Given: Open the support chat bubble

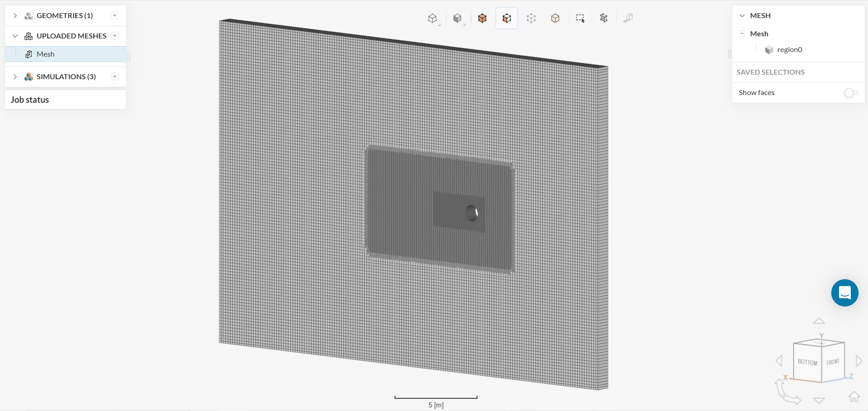Looking at the screenshot, I should coord(844,293).
